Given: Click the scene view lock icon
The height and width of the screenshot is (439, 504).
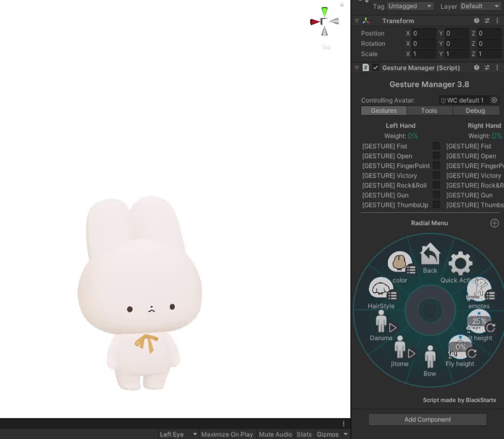Looking at the screenshot, I should coord(342,4).
